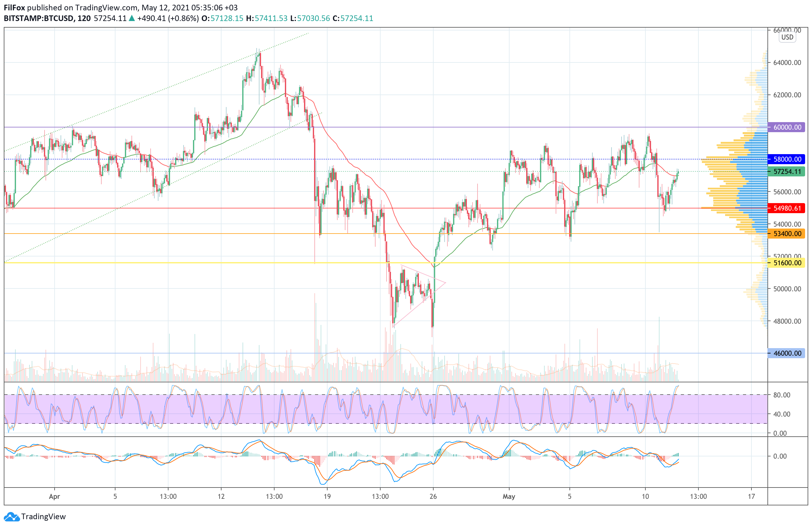The height and width of the screenshot is (528, 812).
Task: Open the USD currency selector
Action: 787,37
